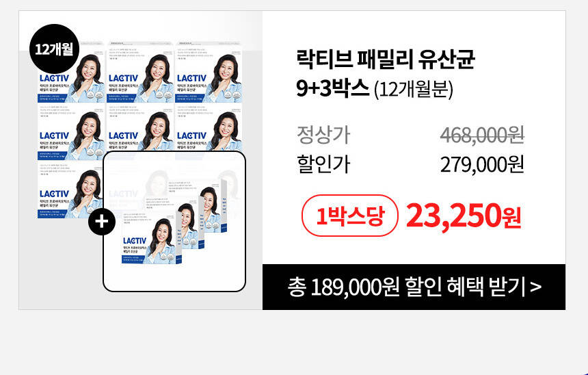Click the top-middle Lactiv product box
The image size is (588, 375).
[140, 72]
